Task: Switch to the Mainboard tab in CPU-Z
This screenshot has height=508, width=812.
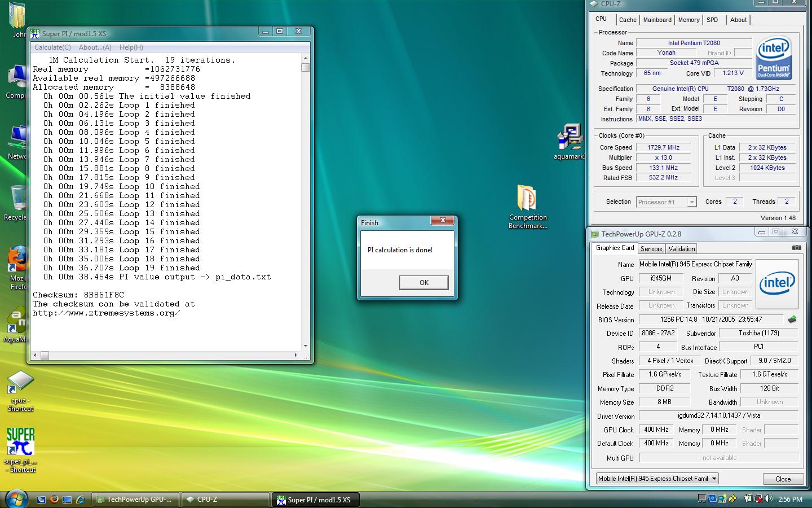Action: click(657, 20)
